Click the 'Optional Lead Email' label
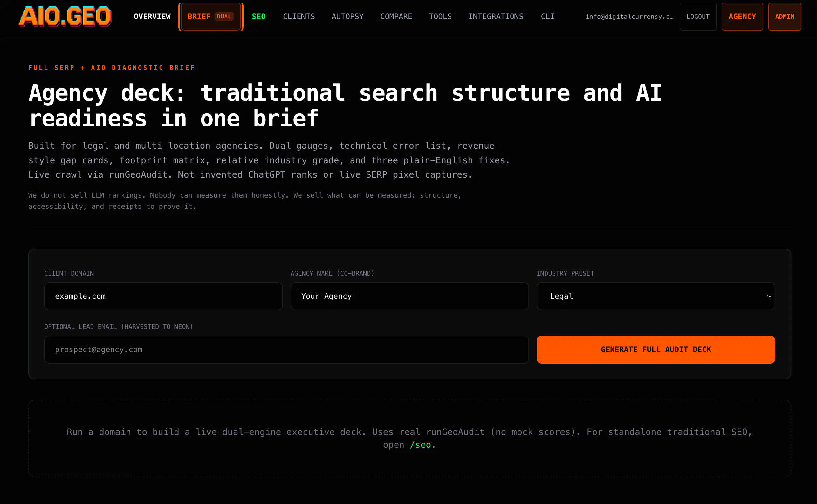Viewport: 817px width, 504px height. click(x=119, y=327)
